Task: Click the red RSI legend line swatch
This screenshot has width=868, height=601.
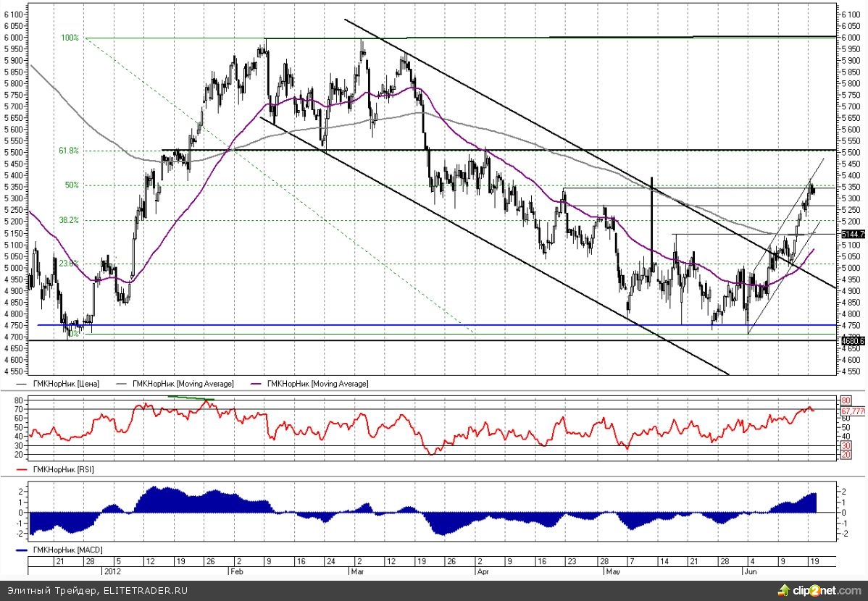Action: pos(21,470)
